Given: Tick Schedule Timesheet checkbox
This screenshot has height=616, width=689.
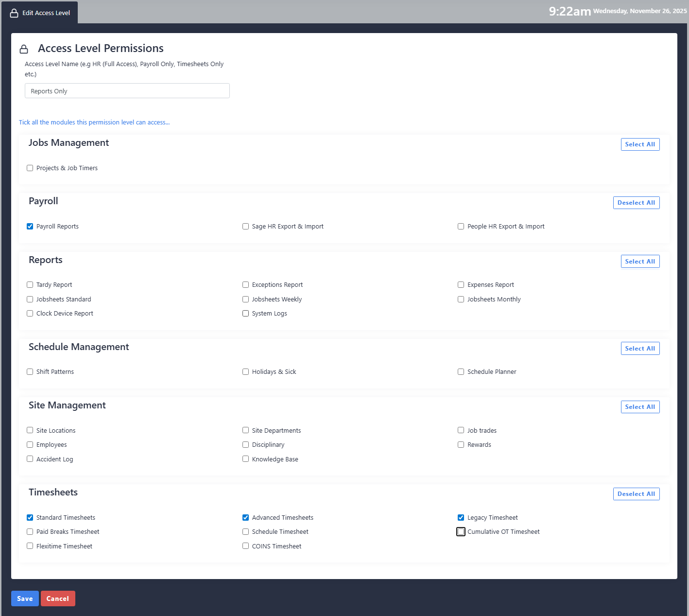Looking at the screenshot, I should pos(246,532).
